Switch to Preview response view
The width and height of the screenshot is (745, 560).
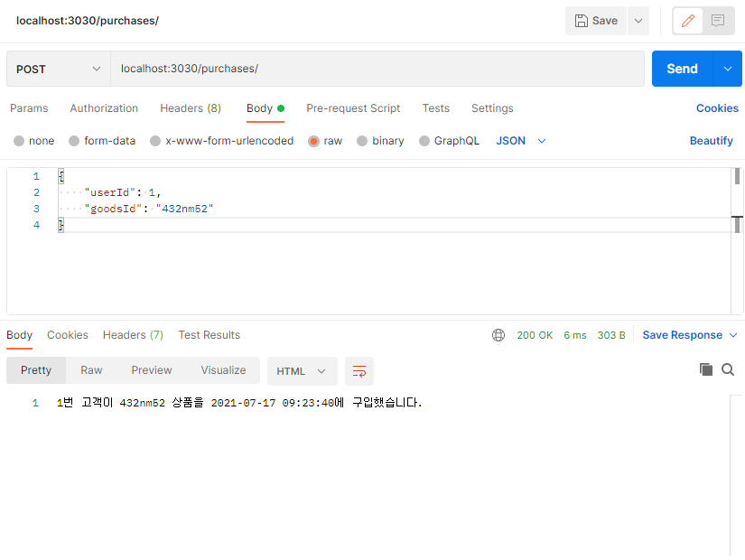[152, 370]
